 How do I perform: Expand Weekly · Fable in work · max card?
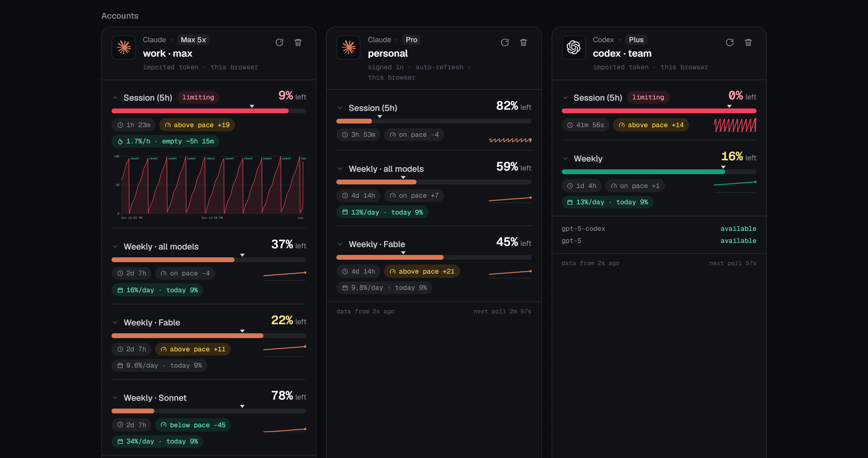(115, 322)
